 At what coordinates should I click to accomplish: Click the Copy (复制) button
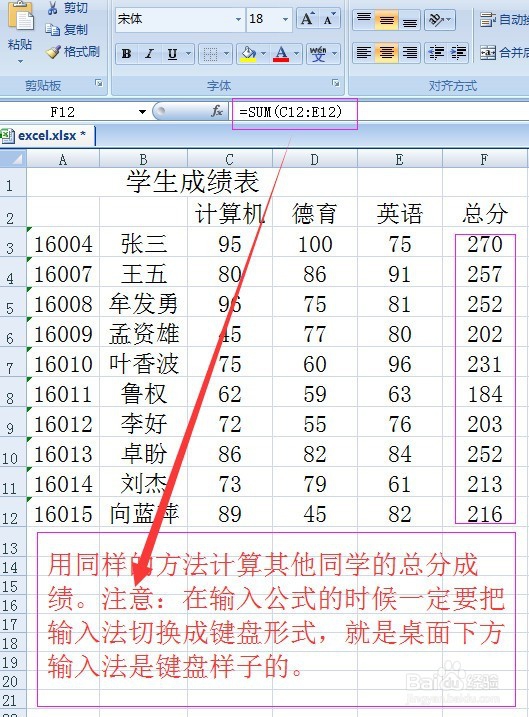(x=66, y=30)
